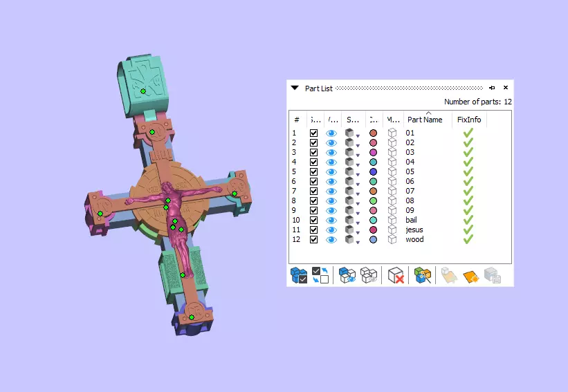The height and width of the screenshot is (392, 568).
Task: Select the part named bail
Action: pos(411,220)
